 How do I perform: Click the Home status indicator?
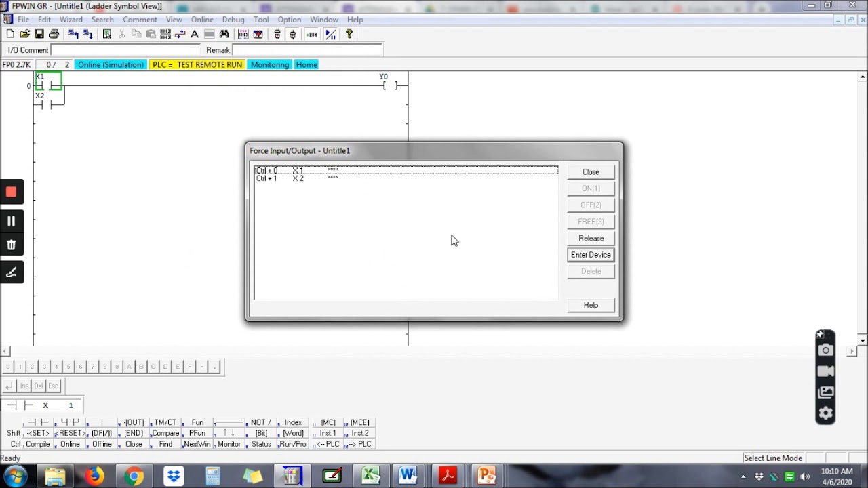307,65
